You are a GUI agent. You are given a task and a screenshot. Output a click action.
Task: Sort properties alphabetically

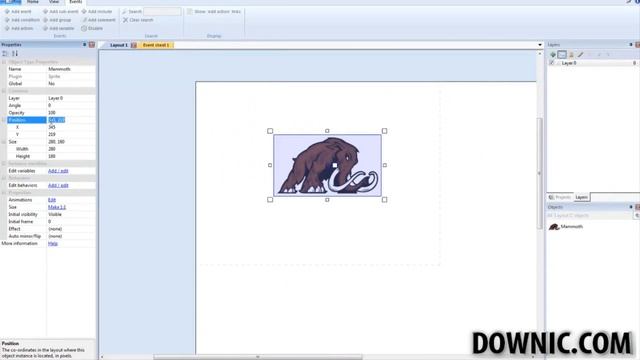pos(15,53)
